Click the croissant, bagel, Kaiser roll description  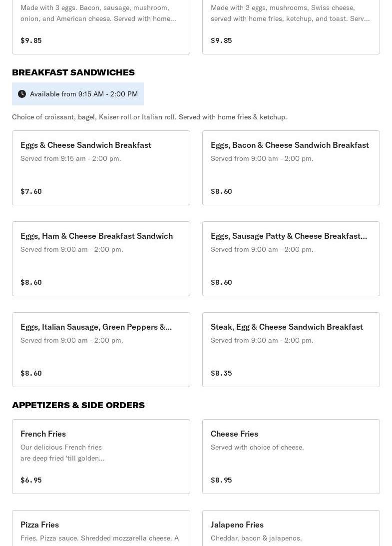click(x=149, y=117)
